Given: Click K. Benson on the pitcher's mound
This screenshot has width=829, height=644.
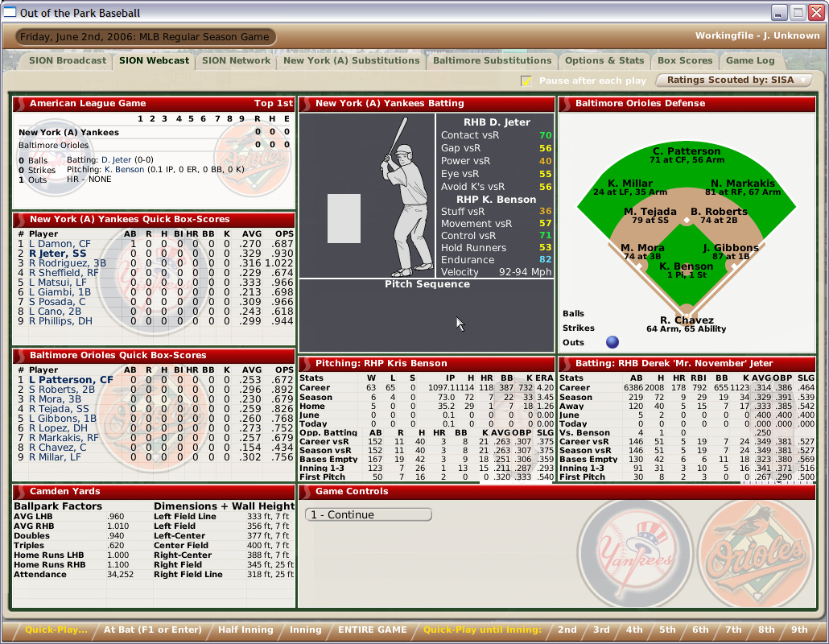Looking at the screenshot, I should pyautogui.click(x=687, y=266).
